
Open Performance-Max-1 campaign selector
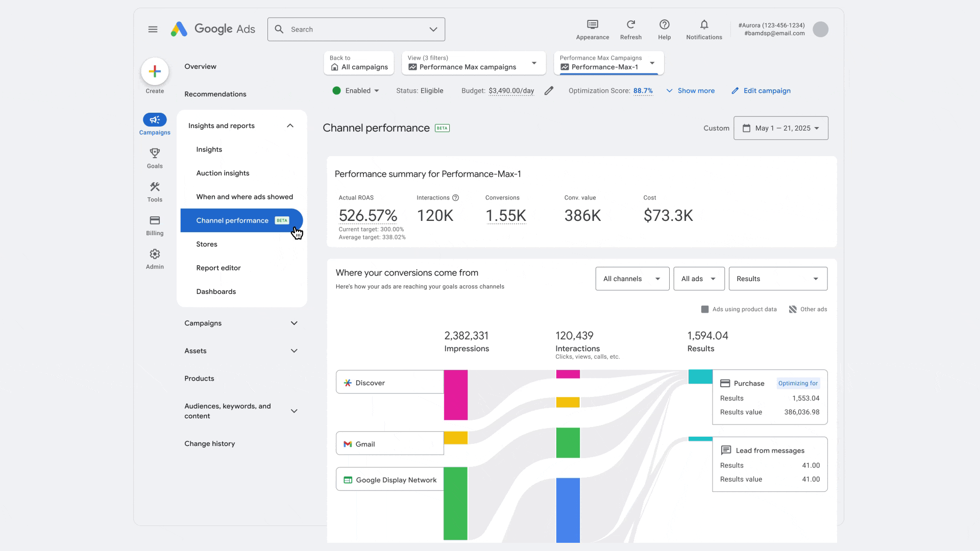coord(608,63)
